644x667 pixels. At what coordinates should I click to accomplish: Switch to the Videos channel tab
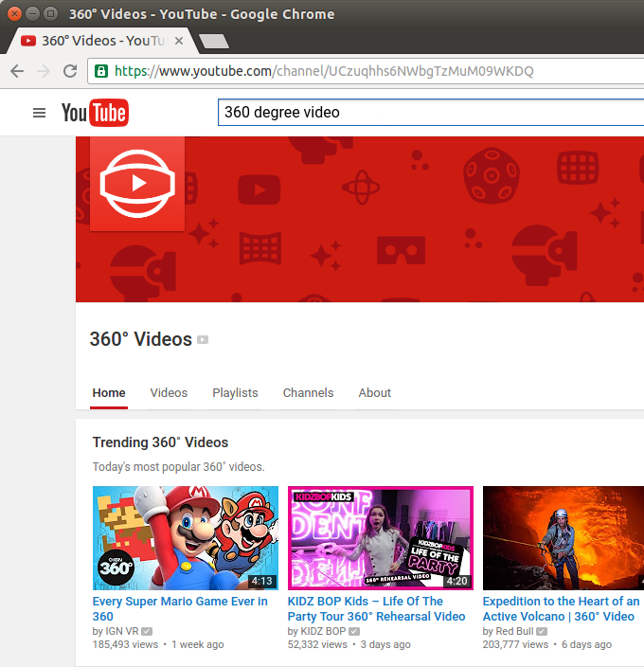tap(169, 392)
